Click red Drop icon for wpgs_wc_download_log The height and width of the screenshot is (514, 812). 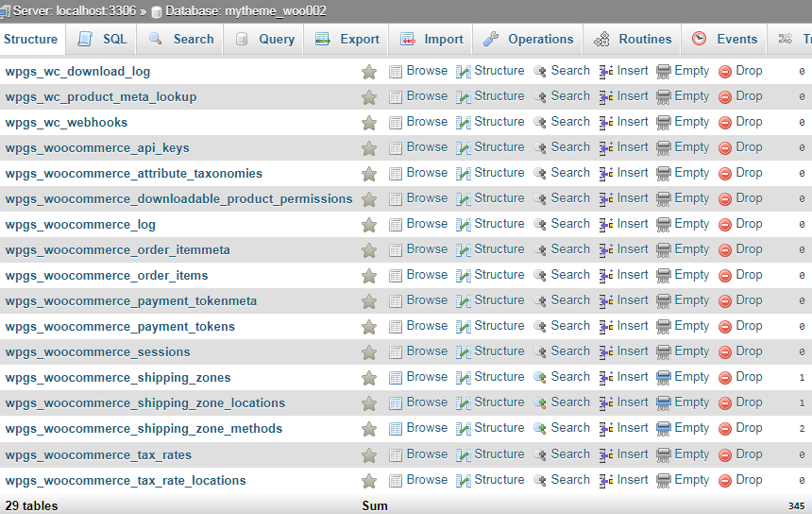tap(725, 72)
